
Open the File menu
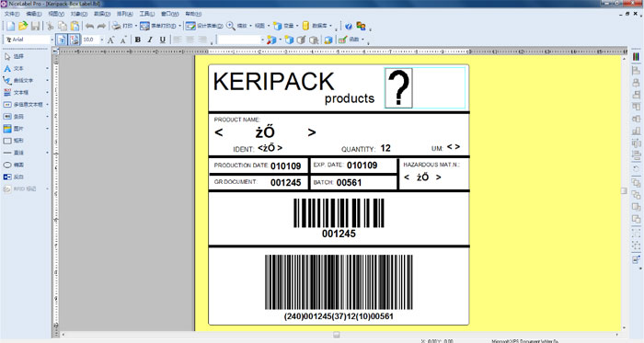click(12, 14)
